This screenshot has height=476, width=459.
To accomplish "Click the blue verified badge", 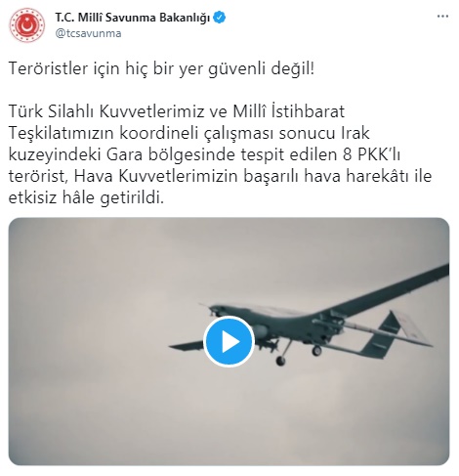I will point(220,18).
